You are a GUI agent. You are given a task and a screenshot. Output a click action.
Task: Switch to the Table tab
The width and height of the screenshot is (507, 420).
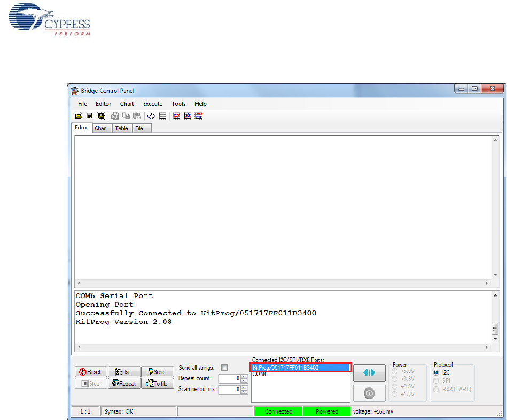[x=122, y=128]
